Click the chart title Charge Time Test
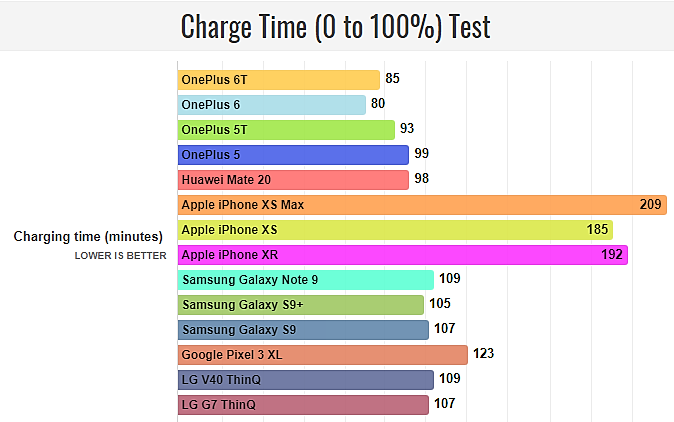 pyautogui.click(x=335, y=27)
